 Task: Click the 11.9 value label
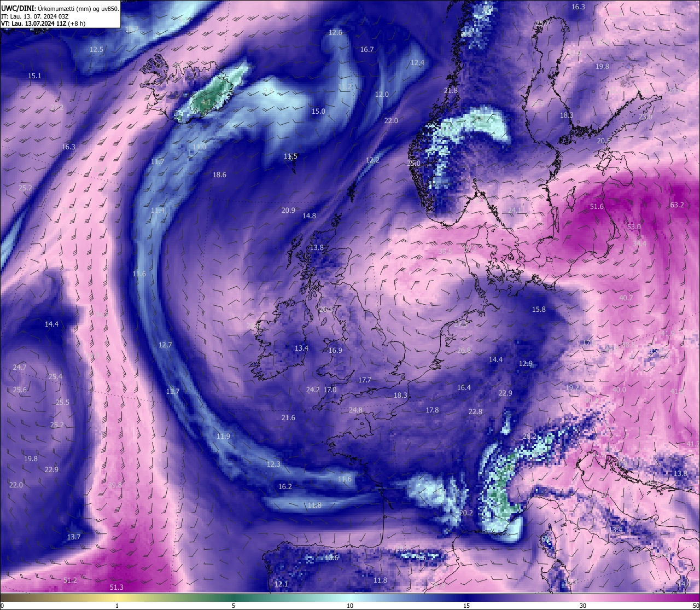(x=223, y=437)
